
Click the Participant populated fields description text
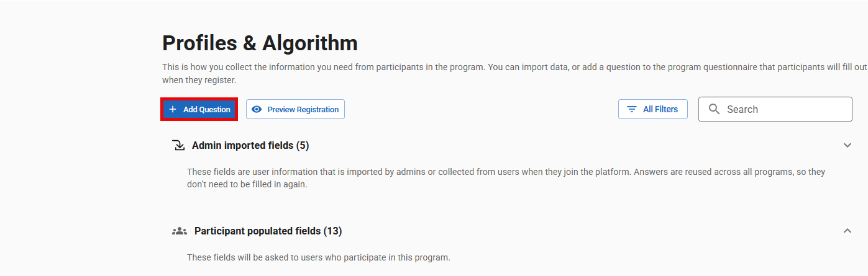[318, 257]
